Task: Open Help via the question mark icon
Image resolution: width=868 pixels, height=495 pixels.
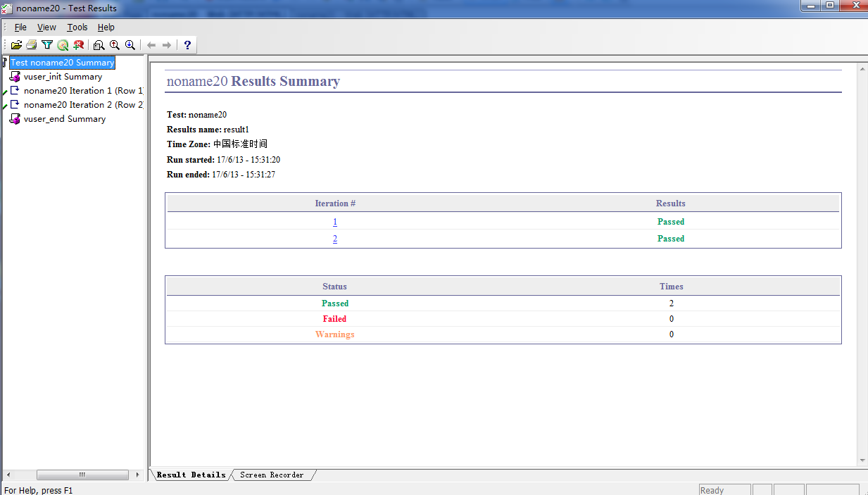Action: (187, 45)
